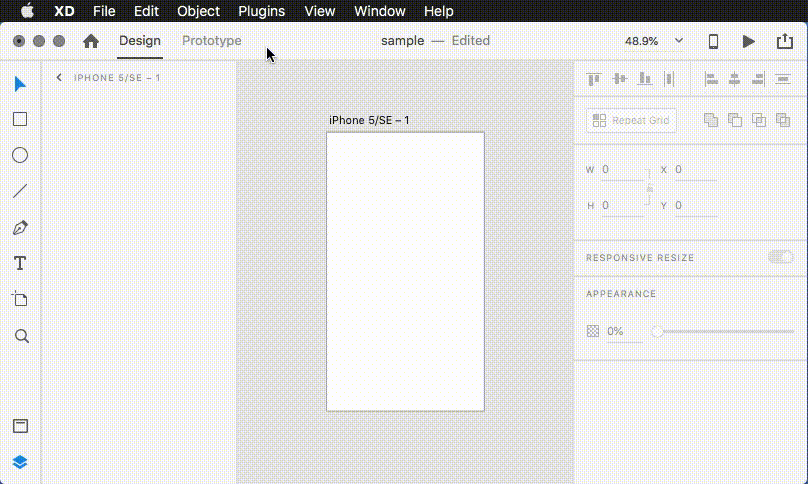Click the opacity slider handle
The height and width of the screenshot is (484, 808).
pyautogui.click(x=657, y=331)
